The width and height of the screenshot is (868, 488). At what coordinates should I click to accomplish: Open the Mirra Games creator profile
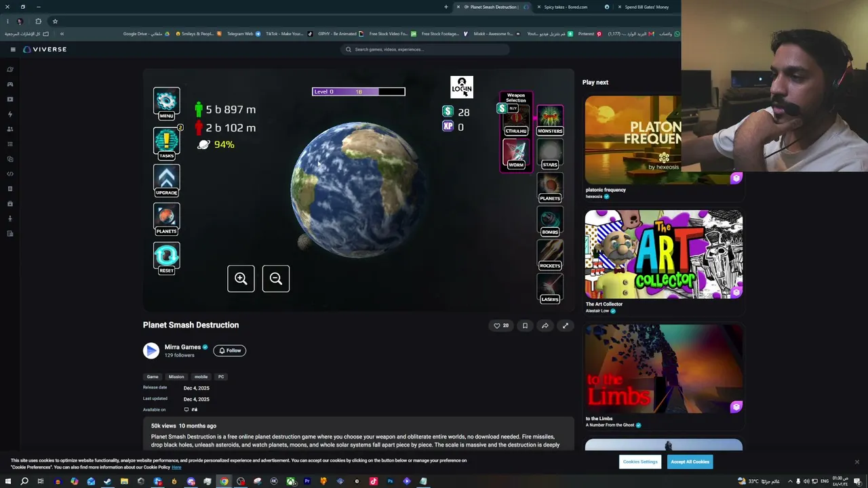pos(182,347)
